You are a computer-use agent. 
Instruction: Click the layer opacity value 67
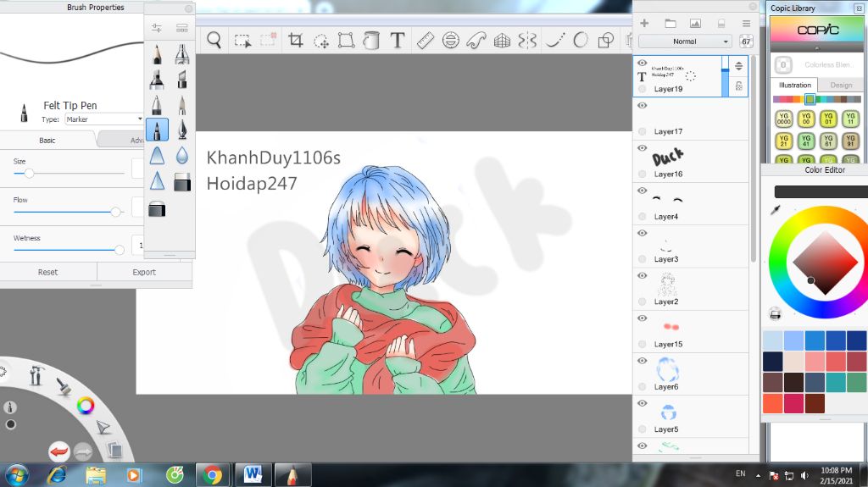click(746, 42)
